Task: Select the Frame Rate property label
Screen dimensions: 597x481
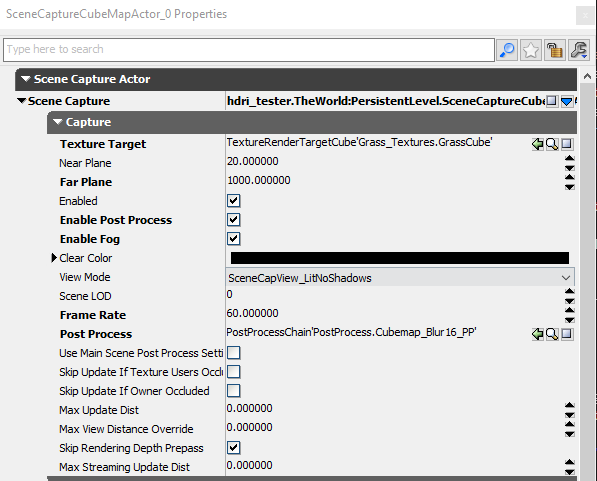Action: pos(93,315)
